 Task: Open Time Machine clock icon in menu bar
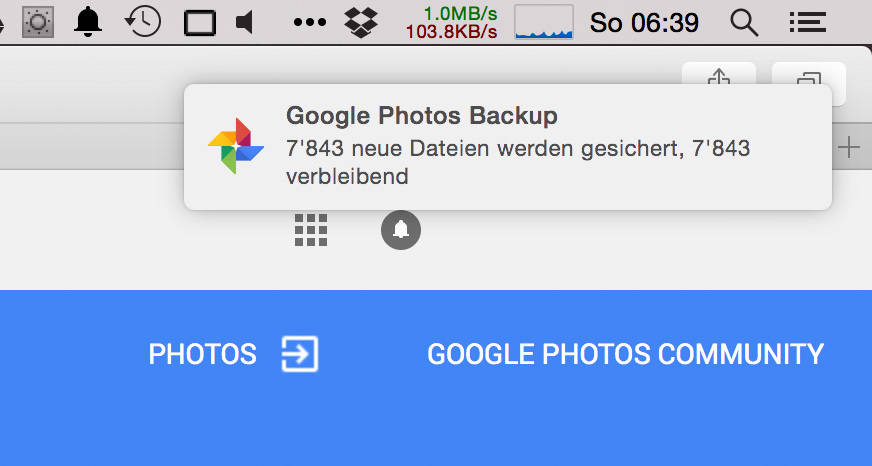tap(143, 22)
